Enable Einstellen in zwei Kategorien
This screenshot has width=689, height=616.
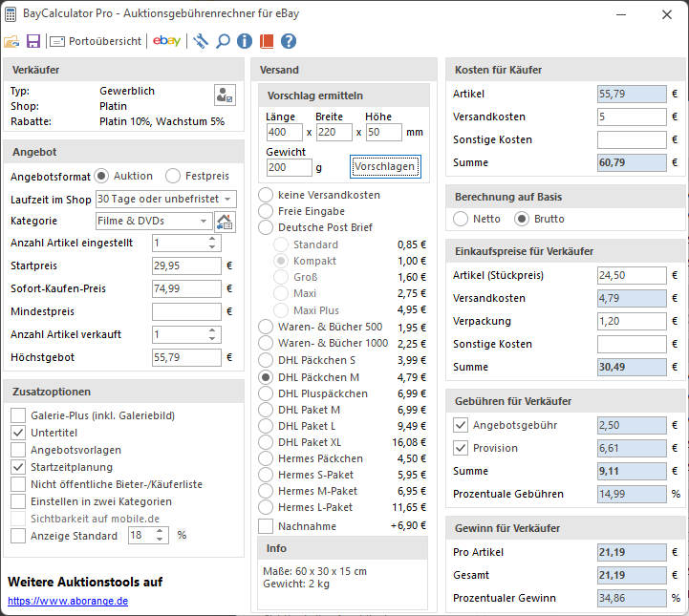click(18, 501)
